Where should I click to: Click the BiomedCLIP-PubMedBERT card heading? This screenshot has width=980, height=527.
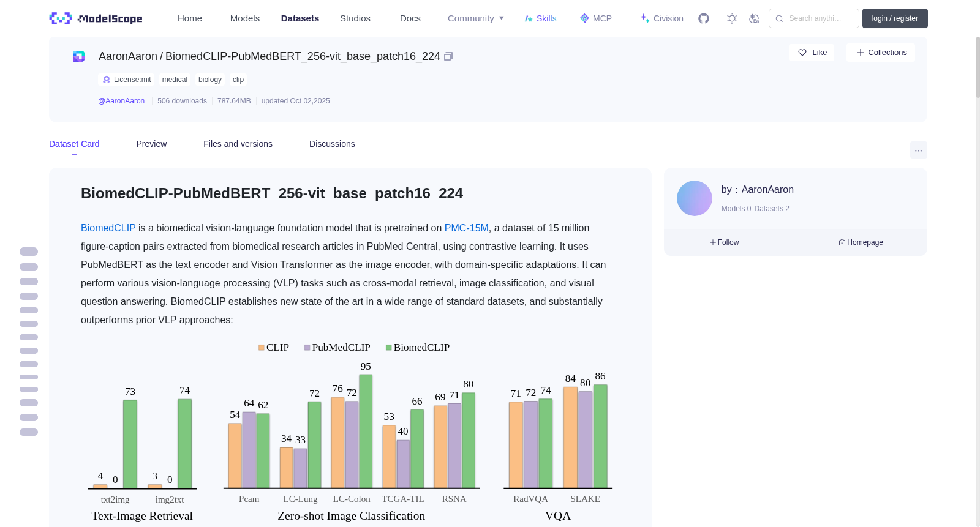272,193
